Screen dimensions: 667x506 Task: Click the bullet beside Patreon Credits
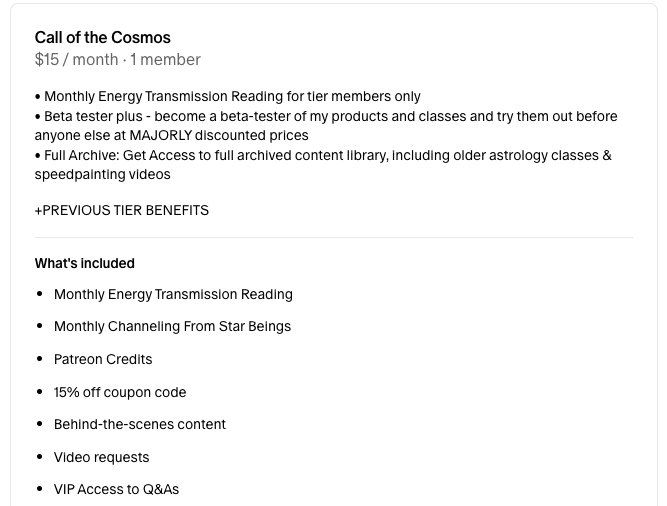click(40, 359)
